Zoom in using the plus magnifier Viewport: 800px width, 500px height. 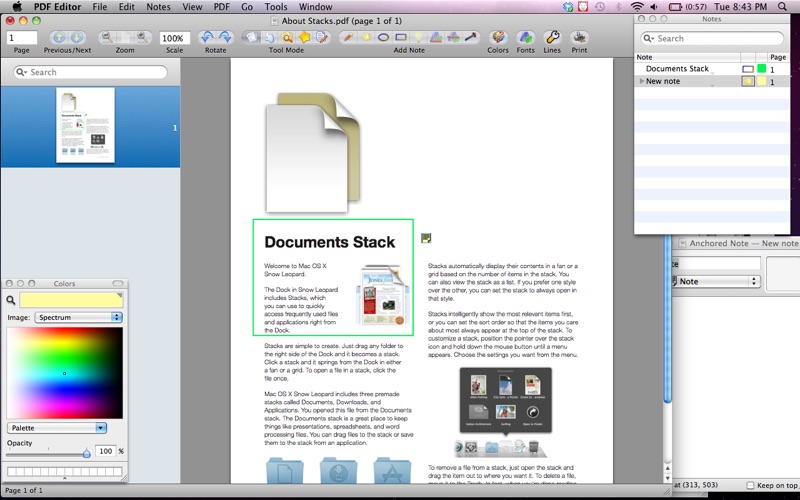click(142, 37)
